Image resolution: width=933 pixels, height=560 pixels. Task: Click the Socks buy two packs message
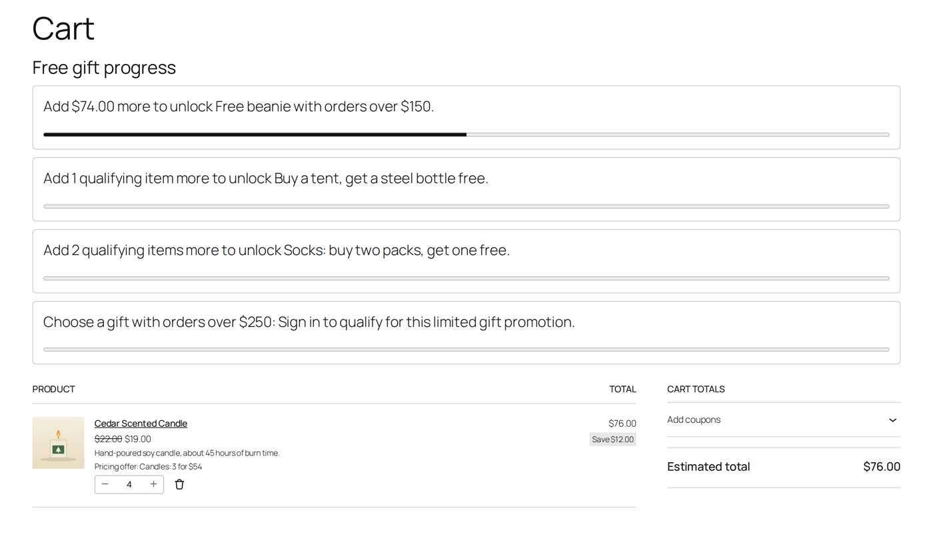pyautogui.click(x=277, y=250)
